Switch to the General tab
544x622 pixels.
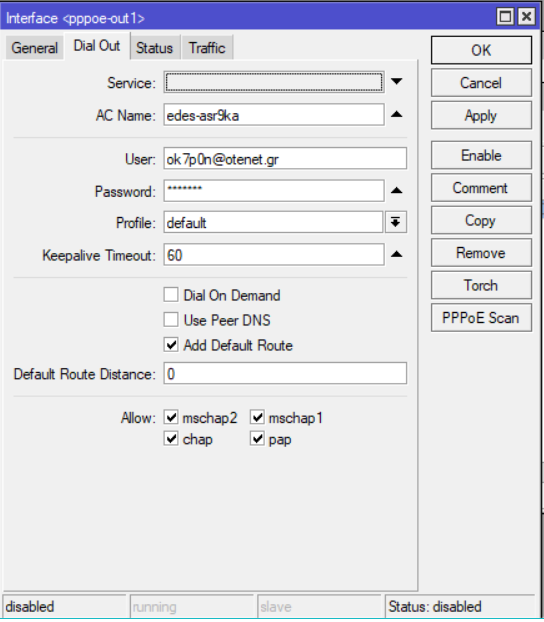coord(35,48)
